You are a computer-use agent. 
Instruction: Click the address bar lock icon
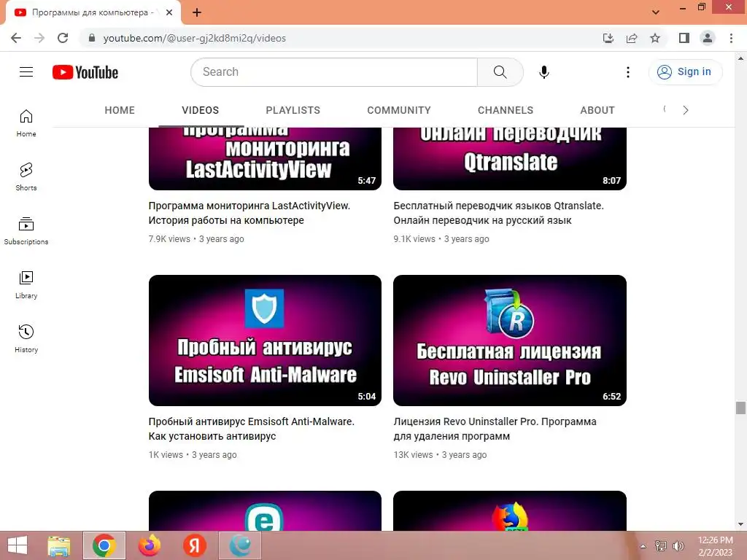pos(92,38)
